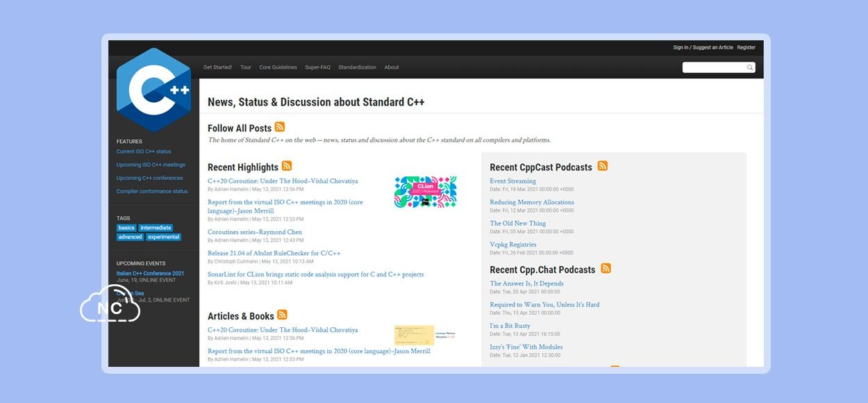Click the Recent Cpp.Chat Podcasts heading
This screenshot has width=868, height=403.
pos(542,270)
